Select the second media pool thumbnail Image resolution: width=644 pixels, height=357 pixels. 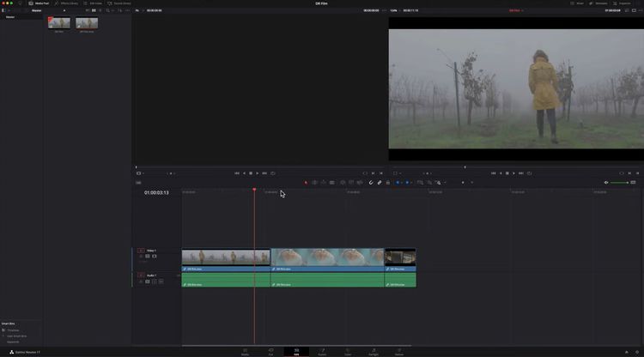pos(87,22)
